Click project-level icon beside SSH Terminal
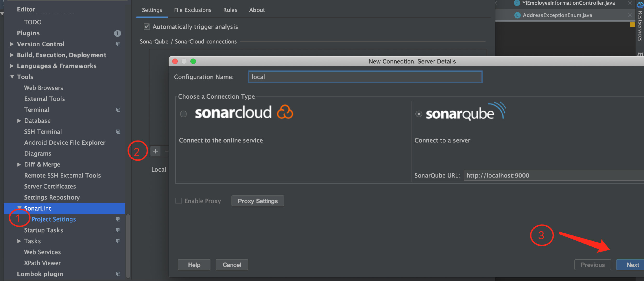Viewport: 644px width, 281px height. point(118,132)
